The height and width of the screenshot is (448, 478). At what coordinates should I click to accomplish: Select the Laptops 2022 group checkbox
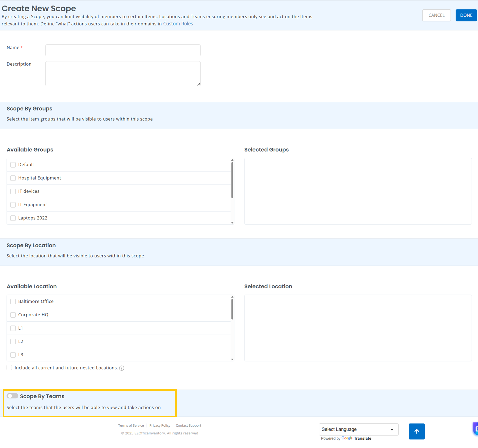click(x=13, y=218)
